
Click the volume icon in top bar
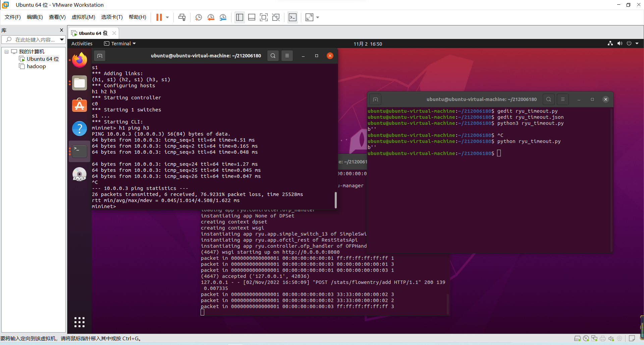(x=620, y=44)
